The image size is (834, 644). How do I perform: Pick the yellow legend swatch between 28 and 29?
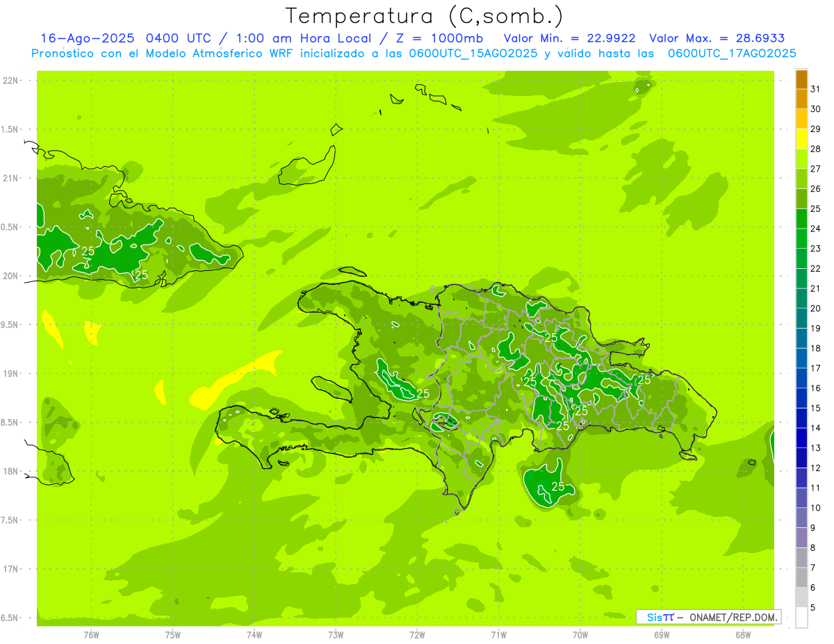801,139
